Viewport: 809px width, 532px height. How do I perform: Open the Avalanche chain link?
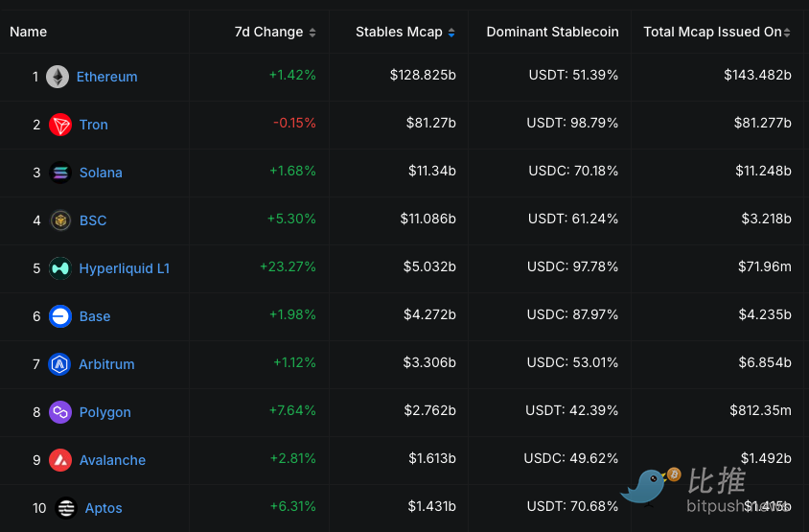112,460
